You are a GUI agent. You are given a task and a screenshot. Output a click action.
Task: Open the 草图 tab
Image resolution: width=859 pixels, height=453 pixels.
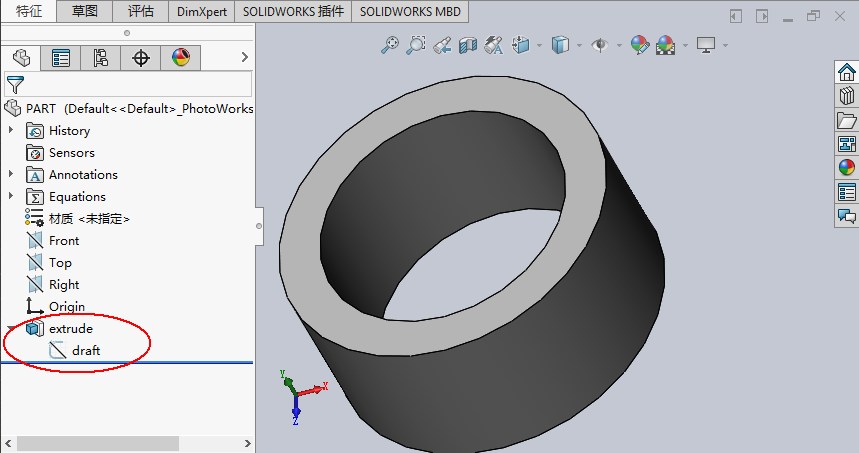[84, 11]
